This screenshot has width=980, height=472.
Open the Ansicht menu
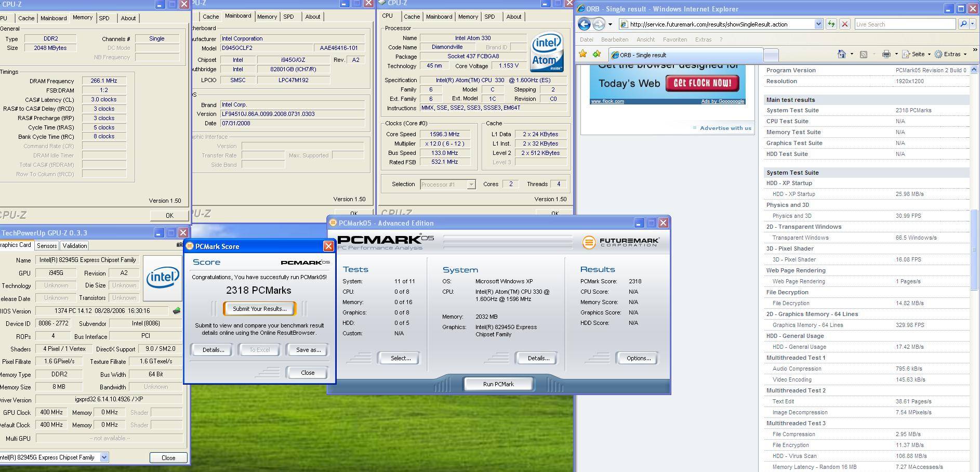[645, 40]
